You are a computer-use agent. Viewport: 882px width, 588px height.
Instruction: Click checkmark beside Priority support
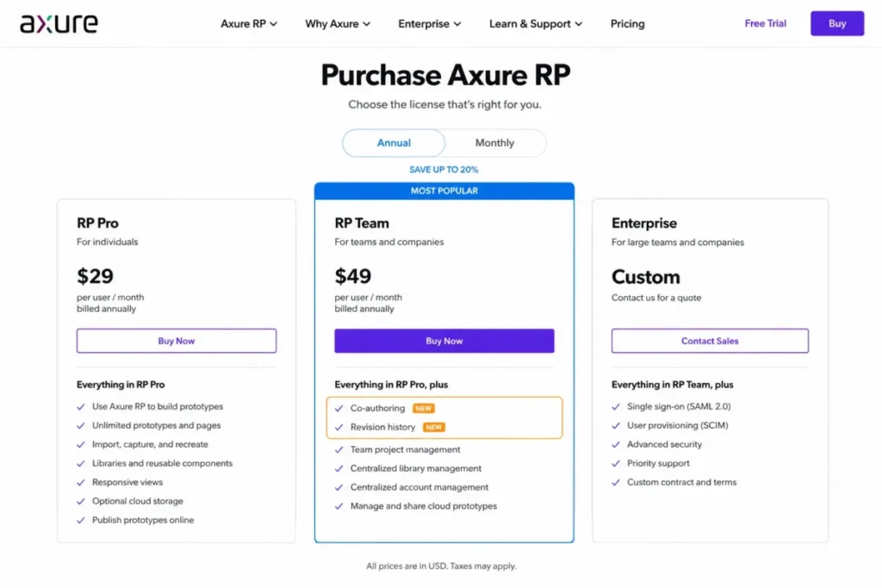click(616, 464)
